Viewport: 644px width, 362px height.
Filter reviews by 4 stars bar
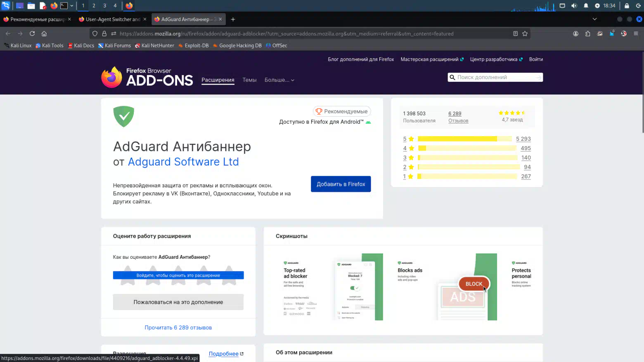pos(467,148)
